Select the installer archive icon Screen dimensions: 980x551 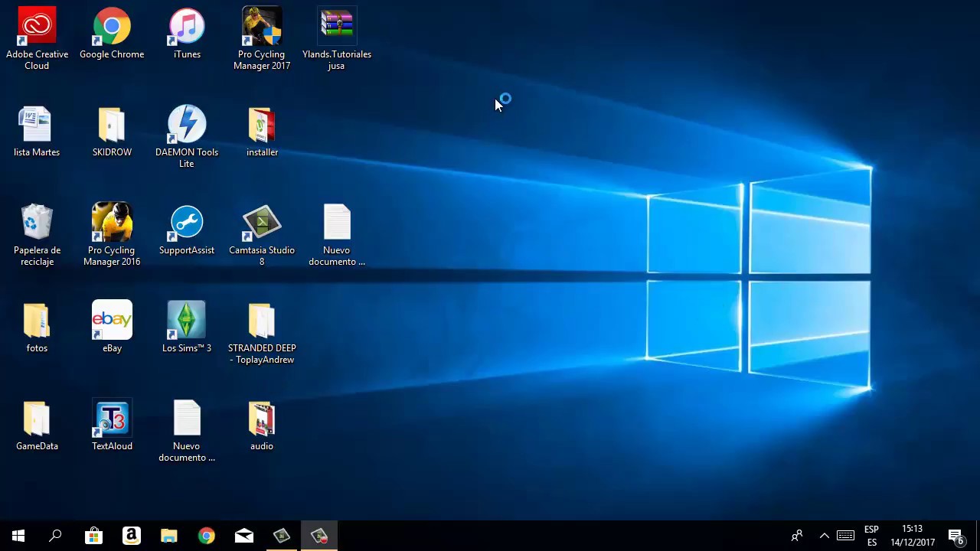262,132
